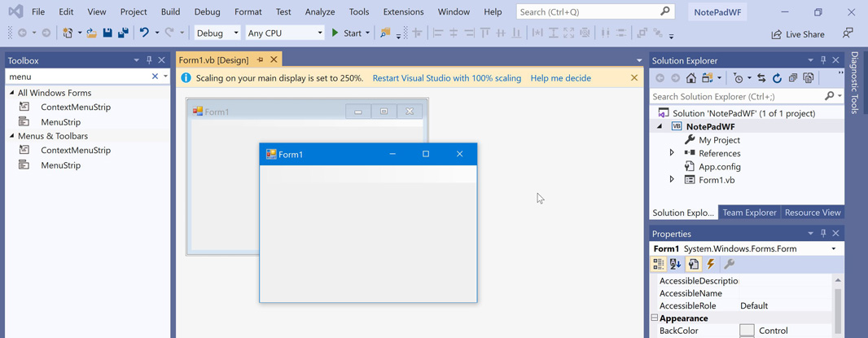Click the Search Solution Explorer field
The image size is (868, 338).
coord(737,96)
